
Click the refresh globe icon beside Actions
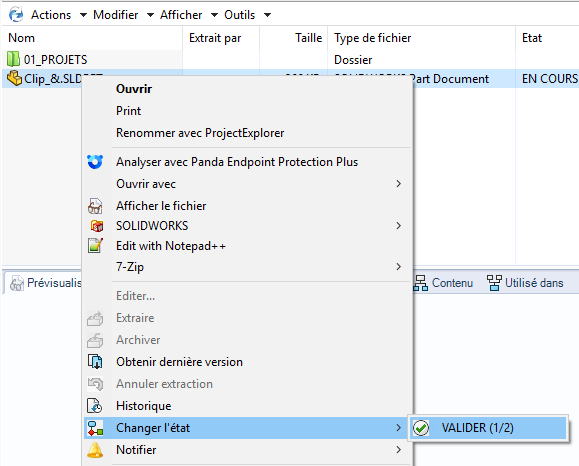(x=16, y=15)
